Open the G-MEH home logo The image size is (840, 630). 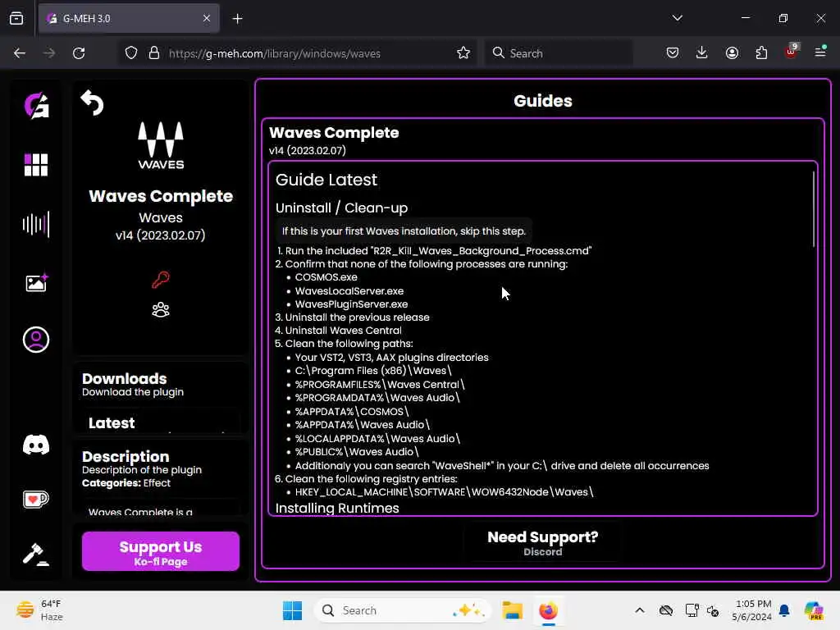pos(36,106)
